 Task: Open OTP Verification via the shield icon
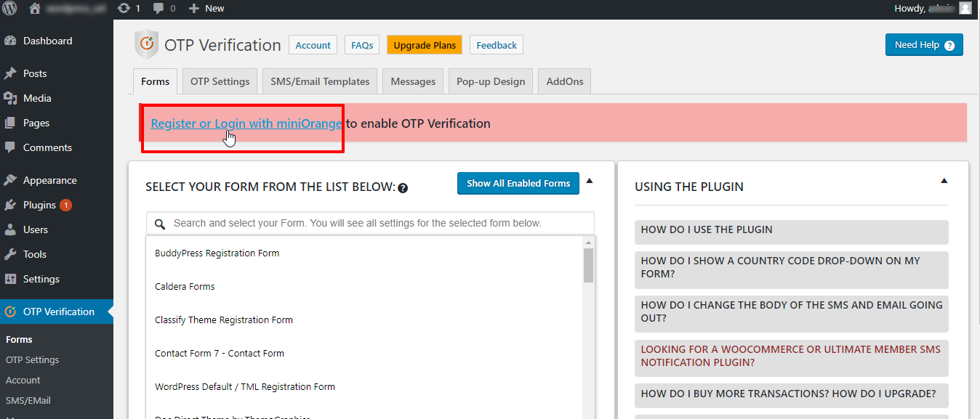tap(12, 311)
